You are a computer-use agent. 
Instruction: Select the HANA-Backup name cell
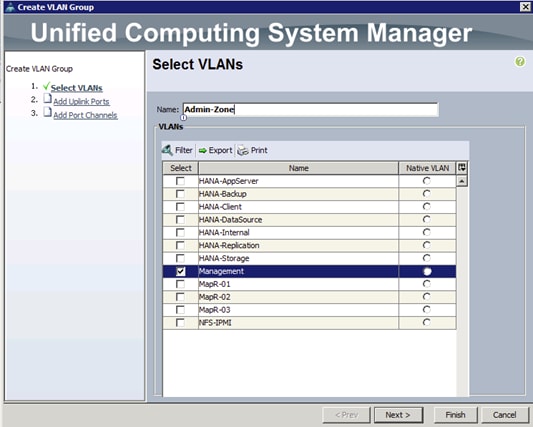[298, 194]
